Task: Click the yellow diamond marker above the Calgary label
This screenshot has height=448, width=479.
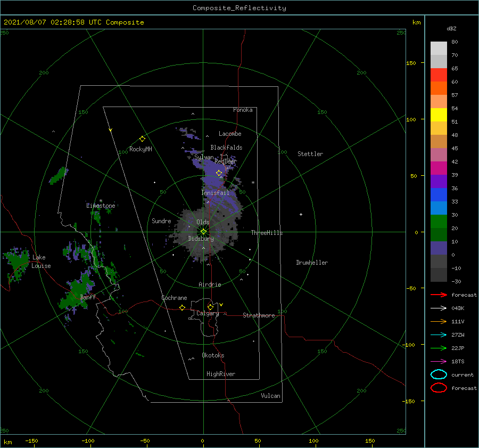Action: tap(210, 307)
